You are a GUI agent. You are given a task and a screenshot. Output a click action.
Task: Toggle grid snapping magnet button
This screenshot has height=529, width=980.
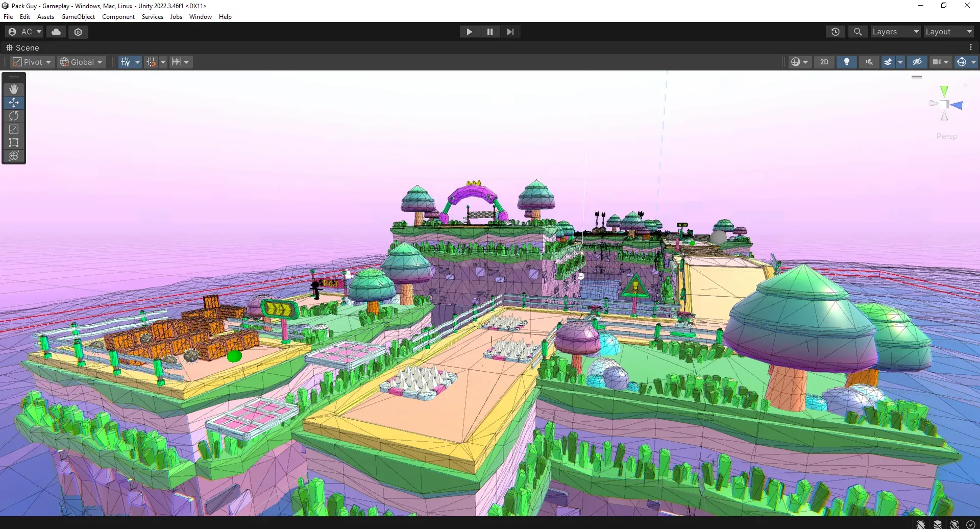pos(151,62)
